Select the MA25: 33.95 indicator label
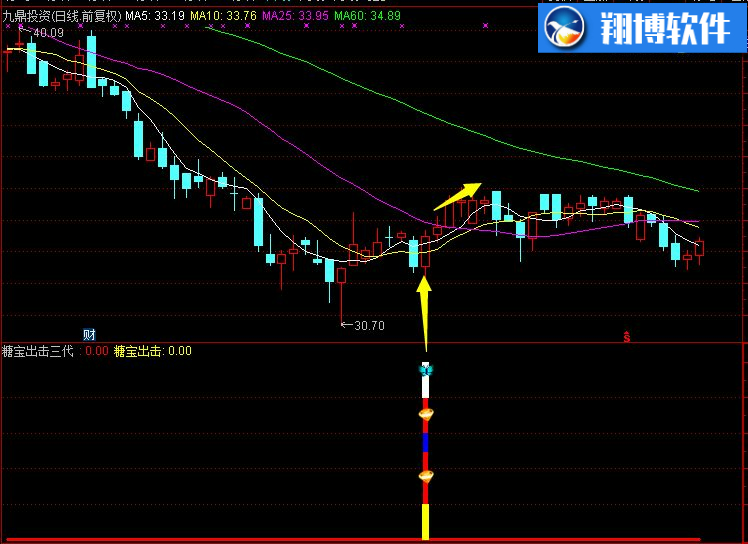This screenshot has width=748, height=544. point(295,16)
